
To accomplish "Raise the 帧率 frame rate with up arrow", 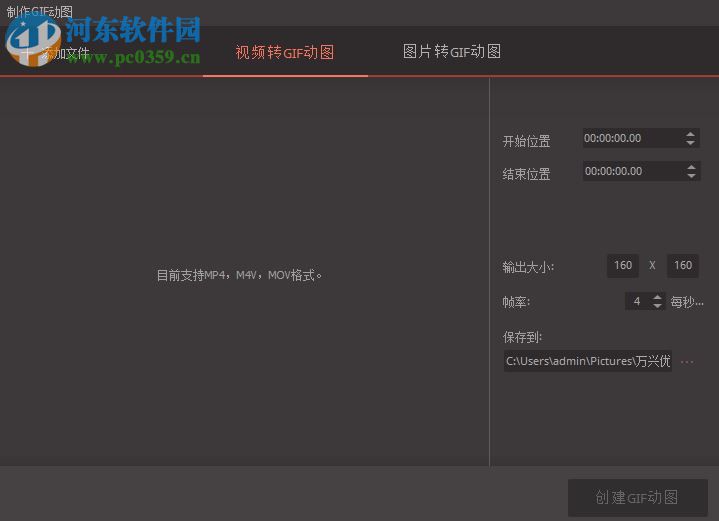I will 658,297.
